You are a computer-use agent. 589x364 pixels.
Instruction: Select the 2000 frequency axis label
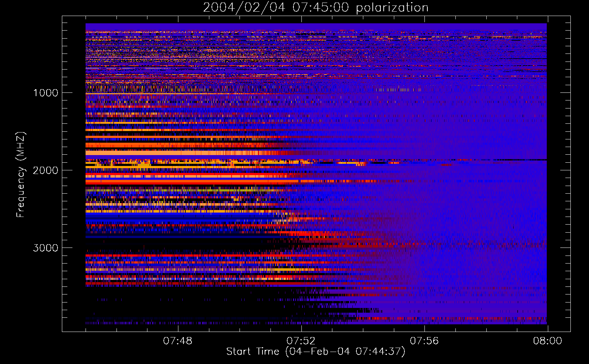tap(46, 170)
